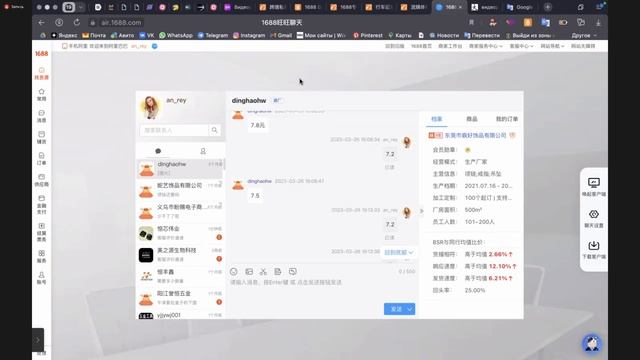Click the magnifier icon in contact search

pyautogui.click(x=214, y=130)
